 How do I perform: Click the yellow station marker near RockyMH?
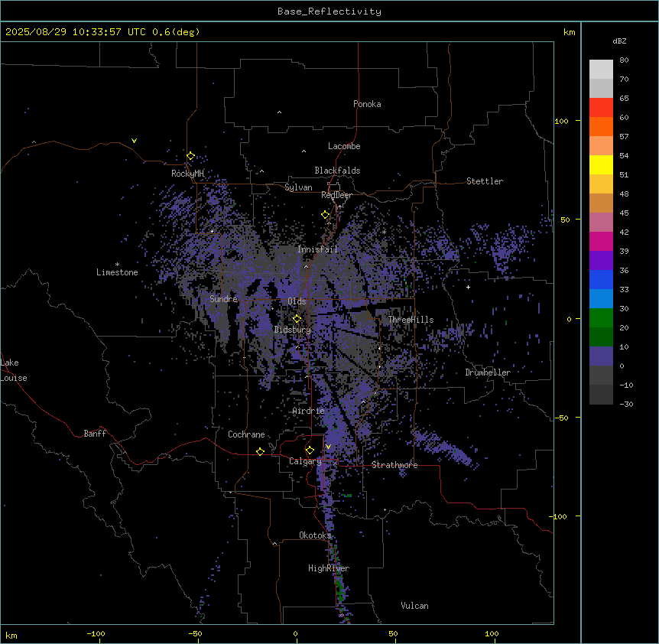pyautogui.click(x=190, y=156)
